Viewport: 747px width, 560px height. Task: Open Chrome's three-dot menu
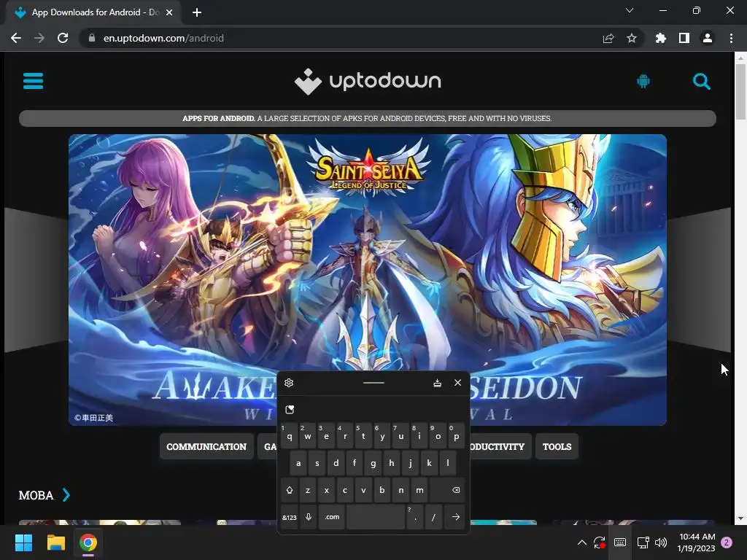tap(731, 38)
